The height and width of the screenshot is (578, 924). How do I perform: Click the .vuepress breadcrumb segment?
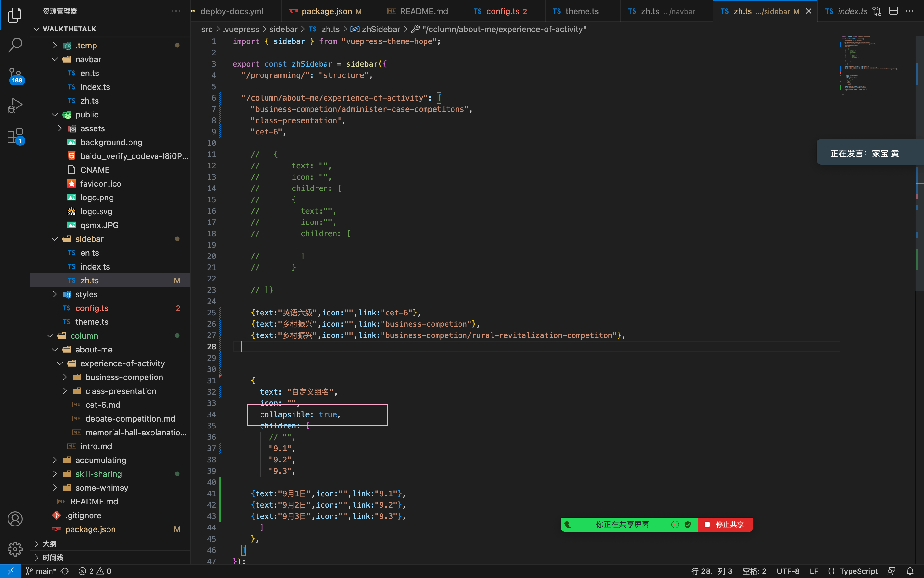coord(241,29)
